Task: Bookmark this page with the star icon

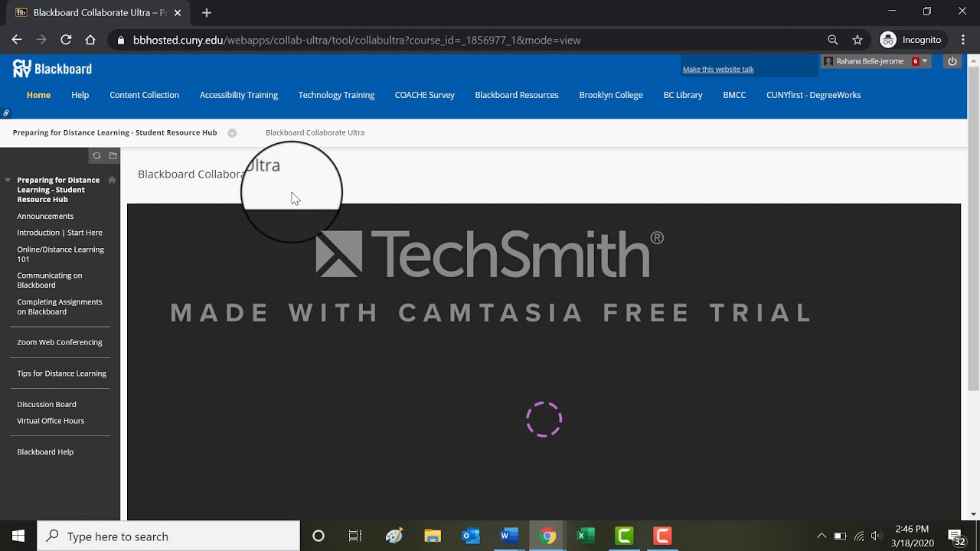Action: coord(857,40)
